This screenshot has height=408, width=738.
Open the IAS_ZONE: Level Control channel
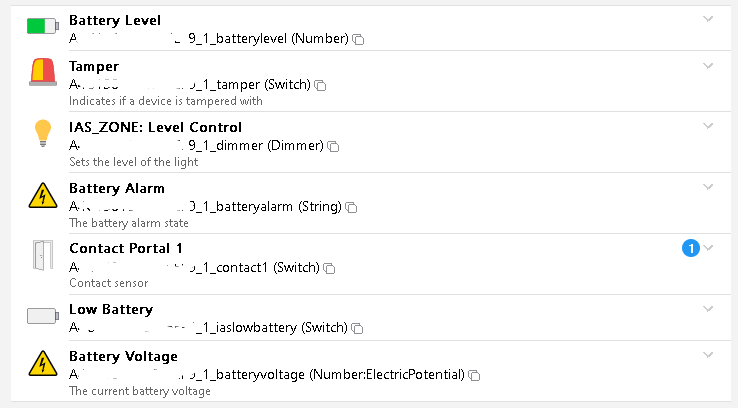pos(155,127)
